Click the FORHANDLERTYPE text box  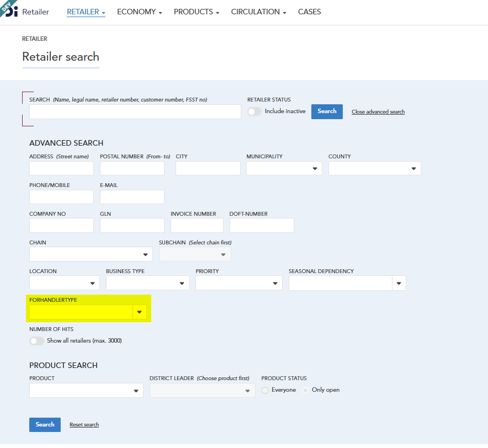pos(81,312)
